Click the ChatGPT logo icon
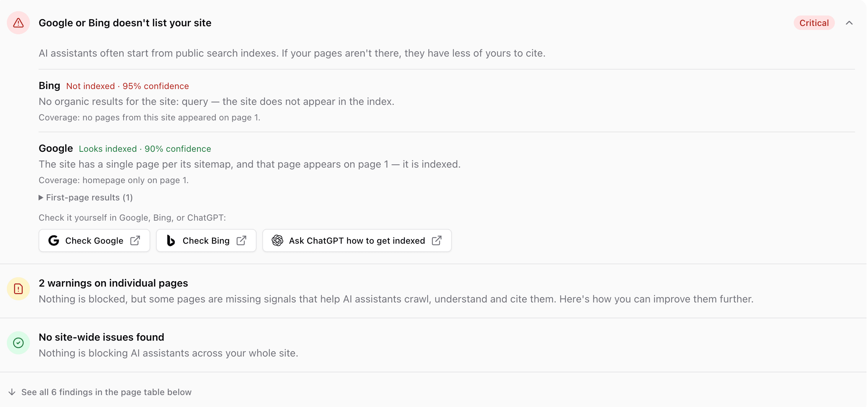 [x=277, y=240]
